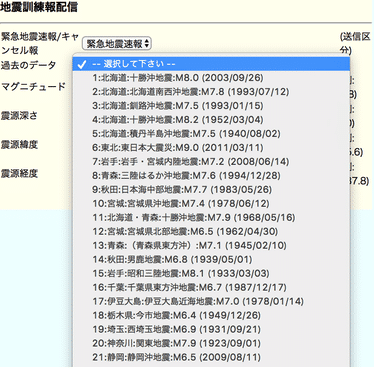Pick 7:岩手:岩手・宮城内陸地震:M7.2 entry
The height and width of the screenshot is (370, 378).
click(x=211, y=162)
